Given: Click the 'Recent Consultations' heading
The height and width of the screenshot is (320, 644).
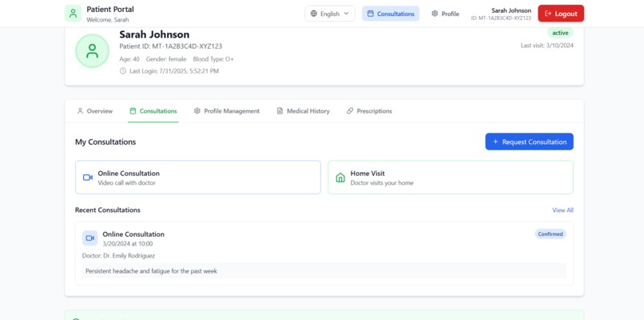Looking at the screenshot, I should 108,210.
